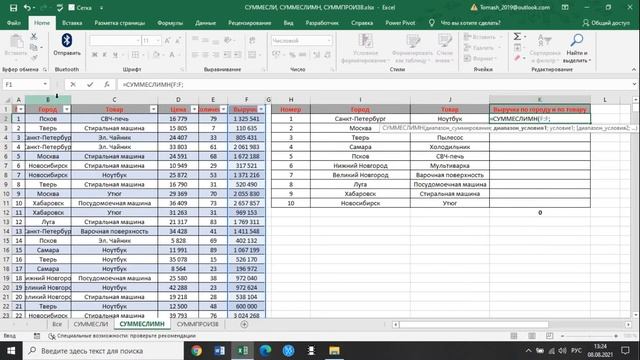This screenshot has height=360, width=640.
Task: Collapse the ribbon with the chevron
Action: tap(634, 69)
